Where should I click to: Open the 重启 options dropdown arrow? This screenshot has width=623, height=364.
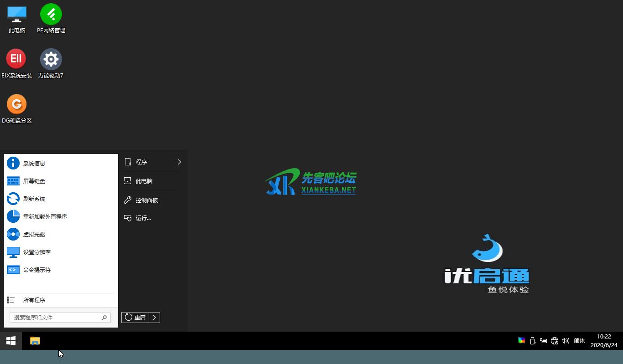(155, 317)
